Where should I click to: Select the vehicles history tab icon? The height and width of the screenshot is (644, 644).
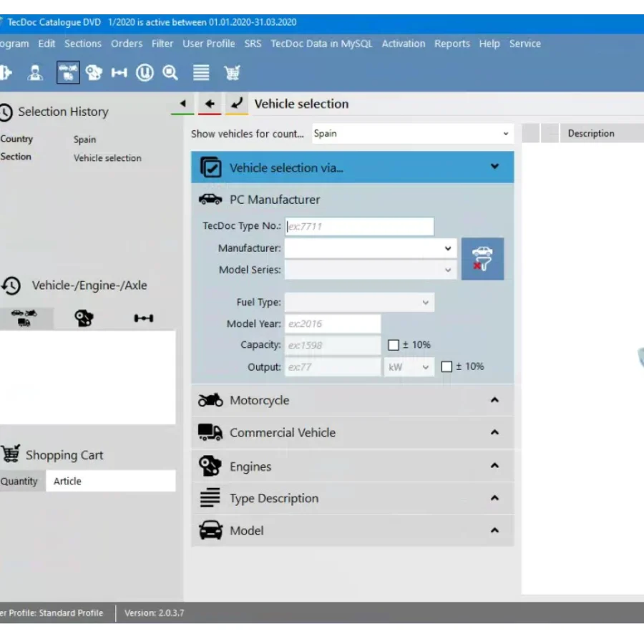pyautogui.click(x=24, y=318)
